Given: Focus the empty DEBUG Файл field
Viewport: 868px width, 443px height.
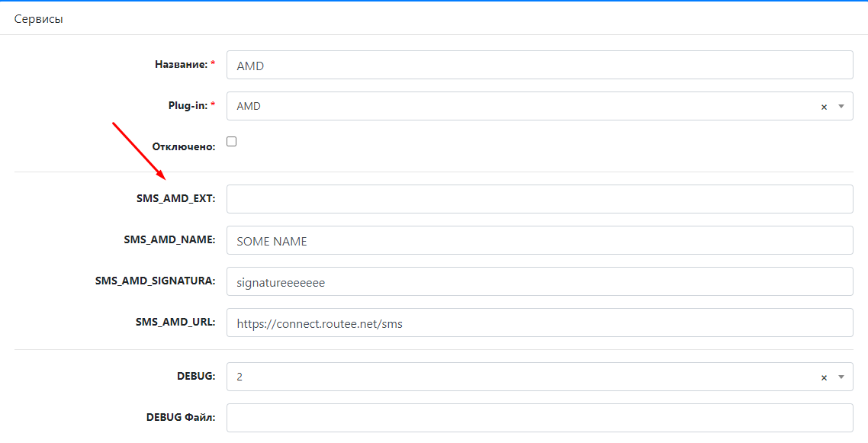Looking at the screenshot, I should coord(540,418).
